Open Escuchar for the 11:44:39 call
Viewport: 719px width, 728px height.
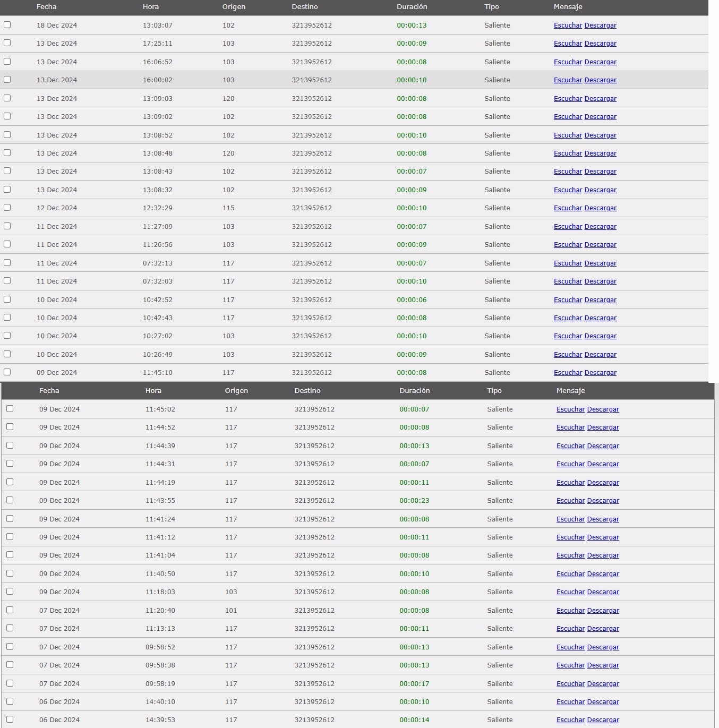(x=570, y=446)
